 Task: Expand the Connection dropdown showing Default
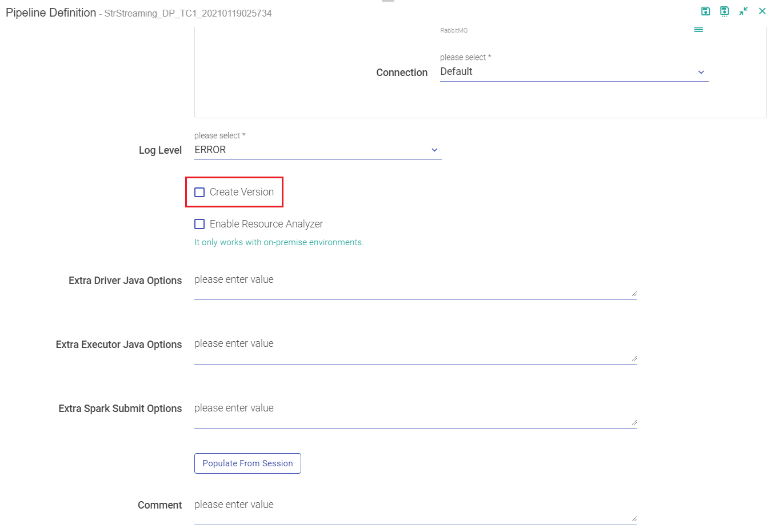click(573, 72)
